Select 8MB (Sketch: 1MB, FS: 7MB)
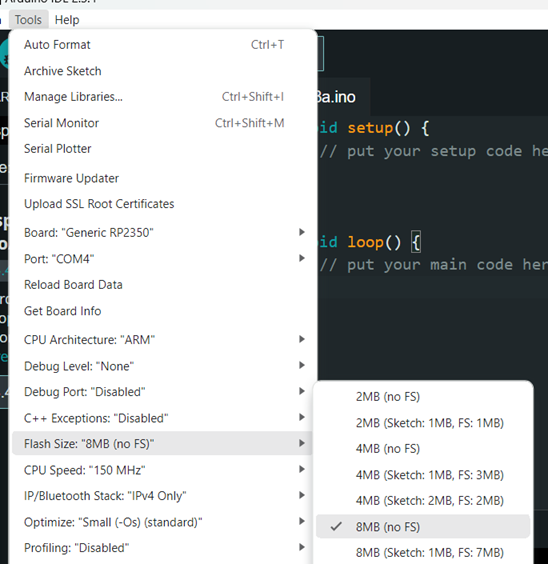548x564 pixels. [423, 553]
